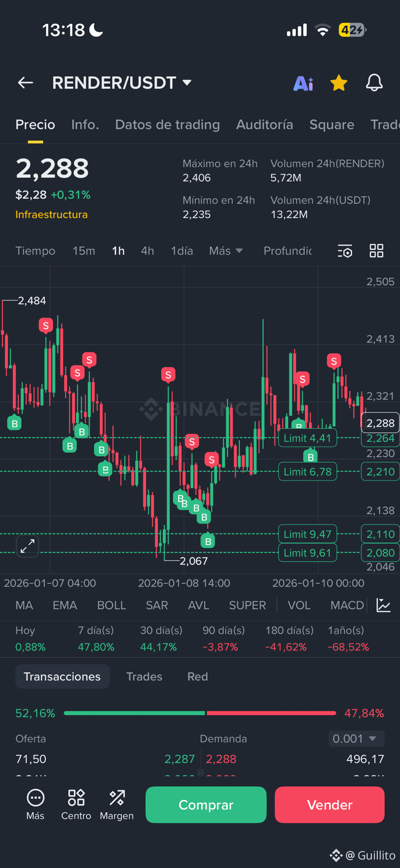Tap the Vender button
The image size is (400, 868).
point(329,805)
